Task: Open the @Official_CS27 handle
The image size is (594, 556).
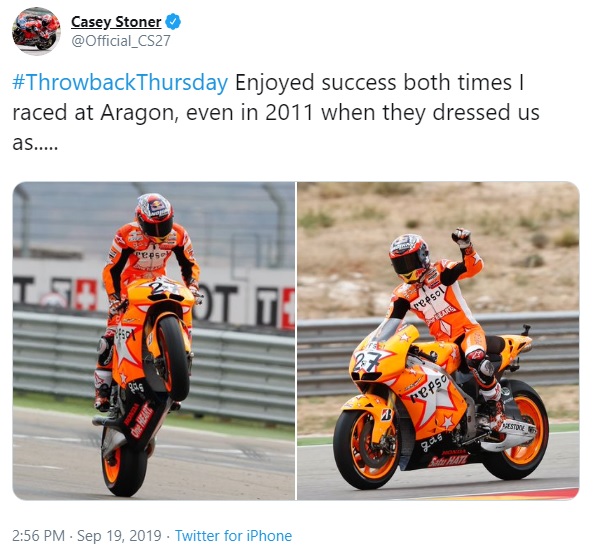Action: tap(121, 41)
